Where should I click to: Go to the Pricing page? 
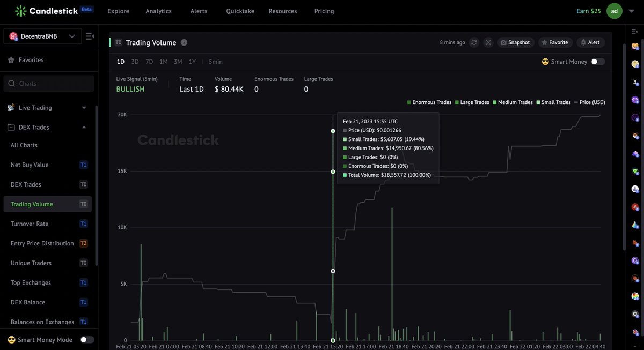[324, 11]
